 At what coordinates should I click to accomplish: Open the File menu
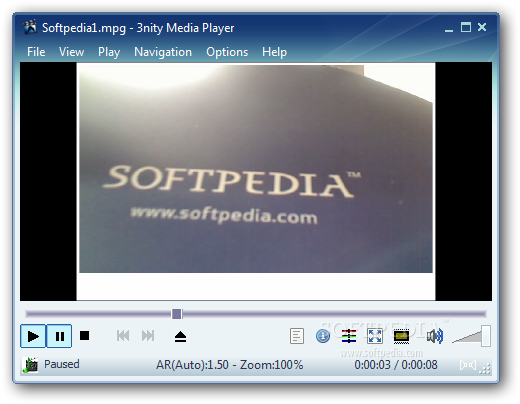36,52
